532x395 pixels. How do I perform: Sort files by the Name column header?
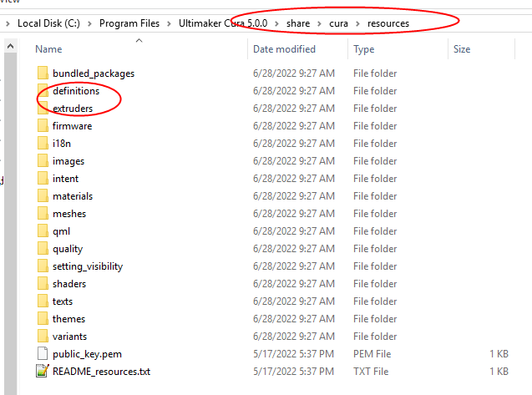[48, 49]
